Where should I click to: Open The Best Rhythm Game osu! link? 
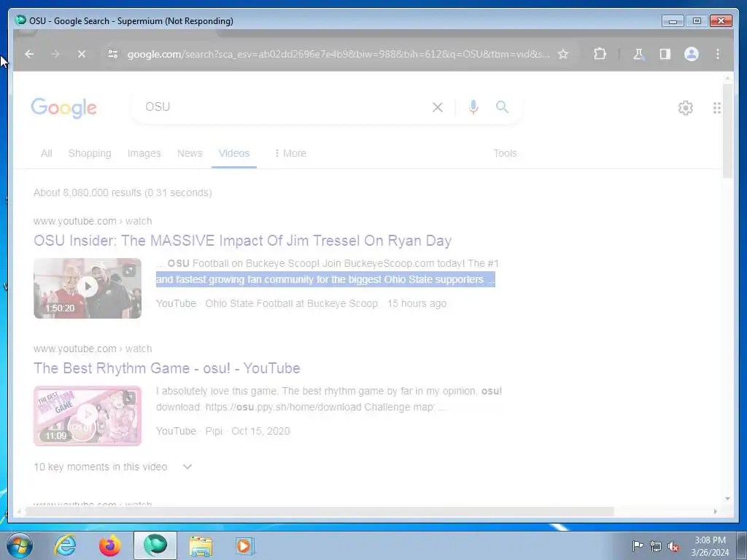[x=167, y=368]
